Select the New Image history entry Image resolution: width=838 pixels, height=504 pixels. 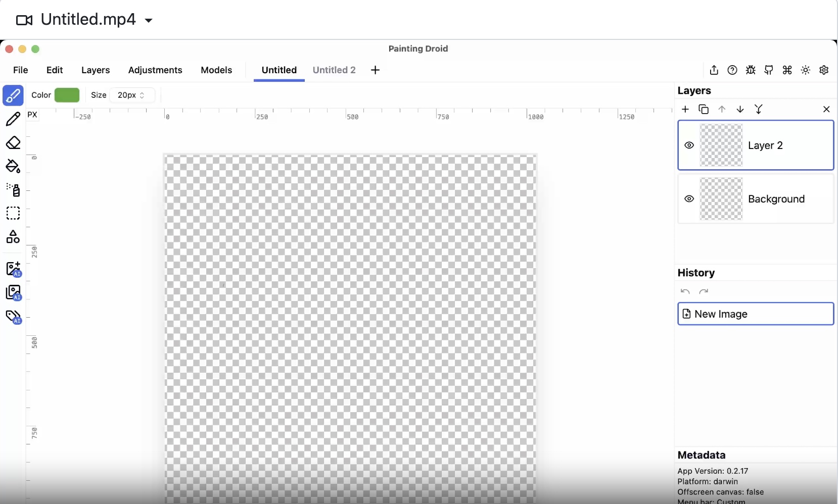[756, 314]
